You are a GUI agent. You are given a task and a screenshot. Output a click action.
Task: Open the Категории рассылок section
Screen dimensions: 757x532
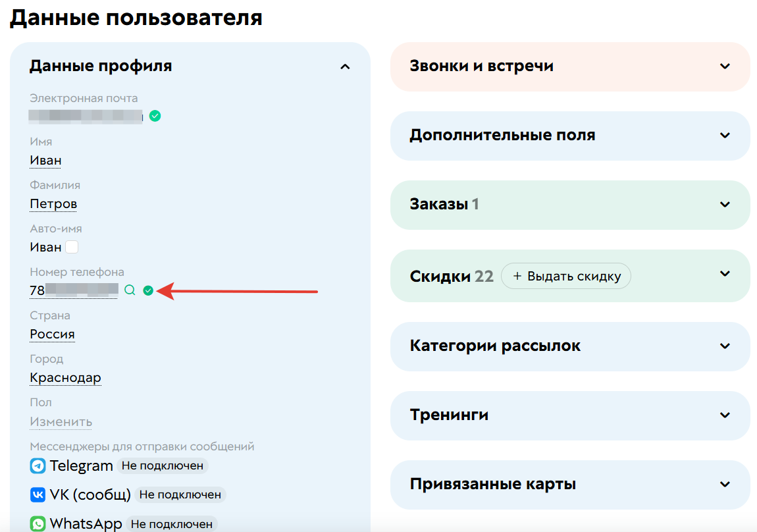pyautogui.click(x=725, y=346)
